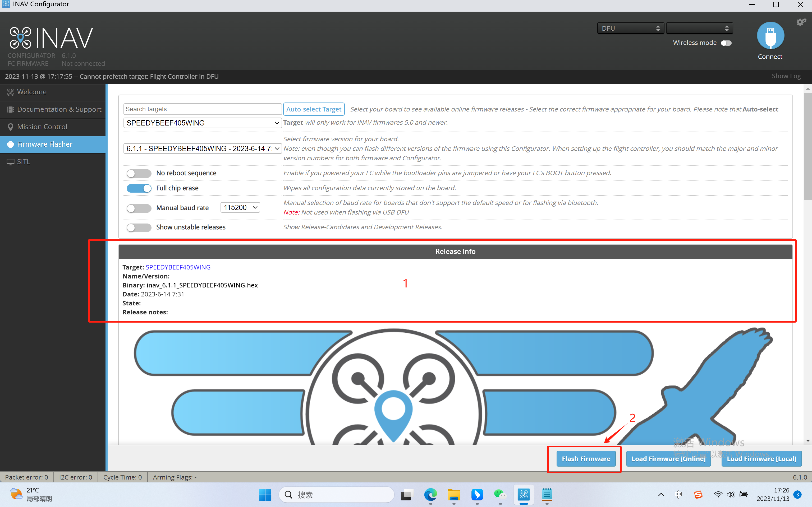Disable Full chip erase toggle
Screen dimensions: 812x507
(139, 188)
